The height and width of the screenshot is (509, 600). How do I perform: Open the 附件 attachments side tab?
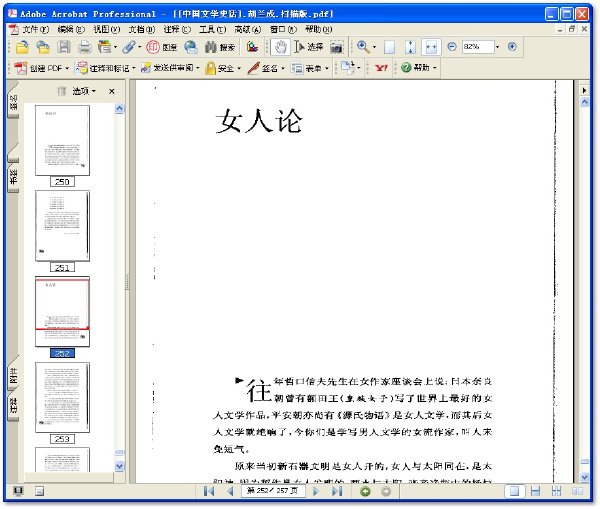(13, 376)
